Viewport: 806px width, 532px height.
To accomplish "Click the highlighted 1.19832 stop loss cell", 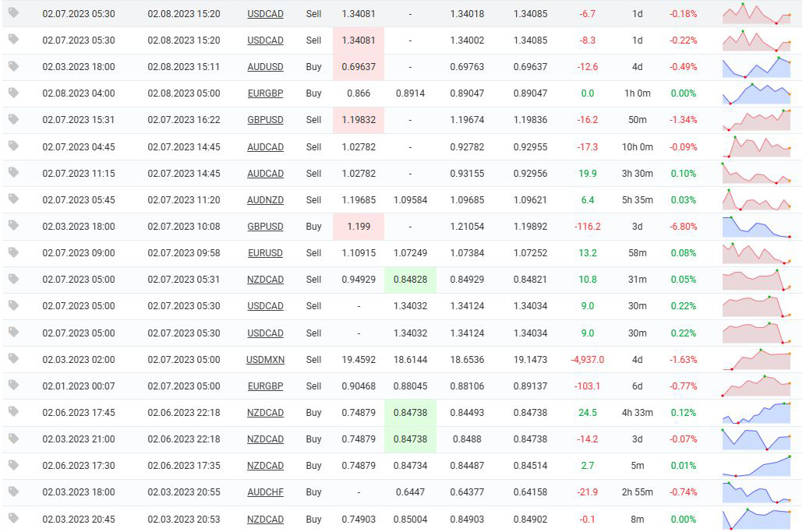I will (x=359, y=120).
